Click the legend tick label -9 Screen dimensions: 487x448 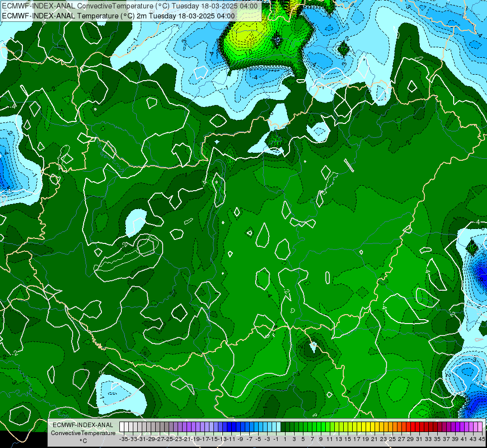240,439
